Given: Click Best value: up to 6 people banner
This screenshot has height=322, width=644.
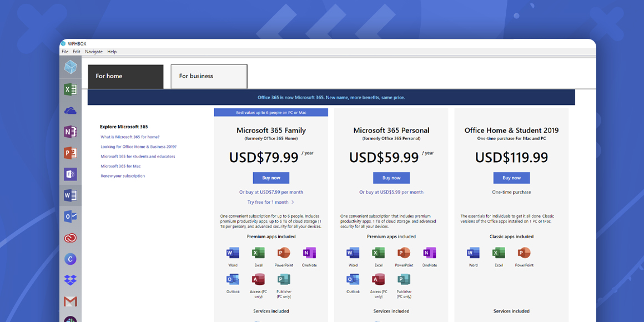Looking at the screenshot, I should tap(271, 113).
